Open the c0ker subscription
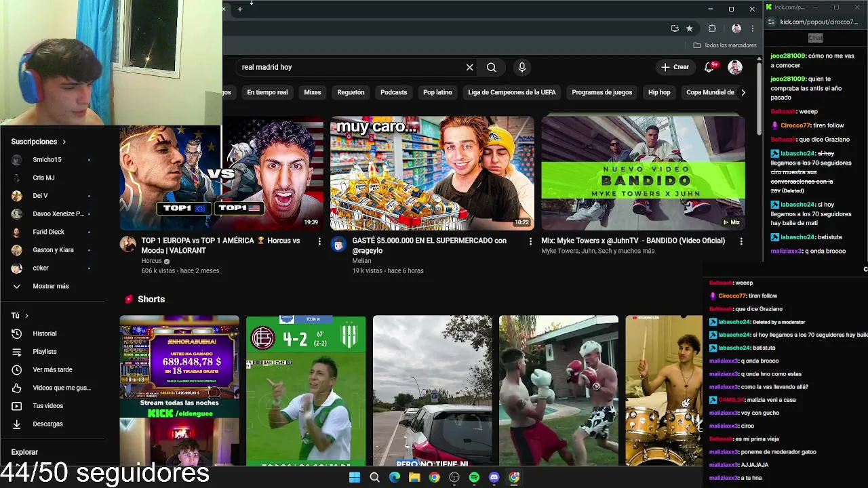868x488 pixels. [52, 268]
